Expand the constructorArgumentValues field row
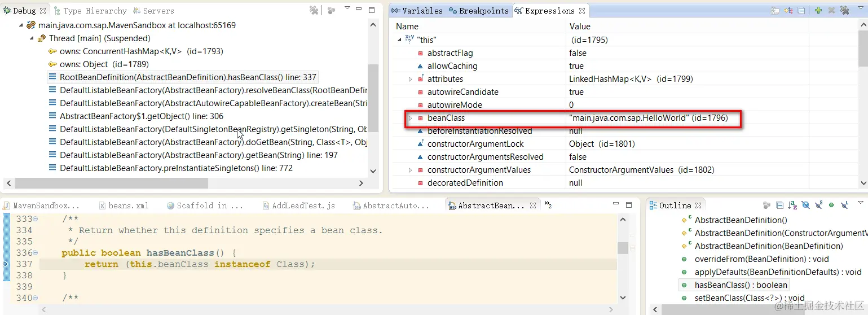868x315 pixels. tap(411, 170)
